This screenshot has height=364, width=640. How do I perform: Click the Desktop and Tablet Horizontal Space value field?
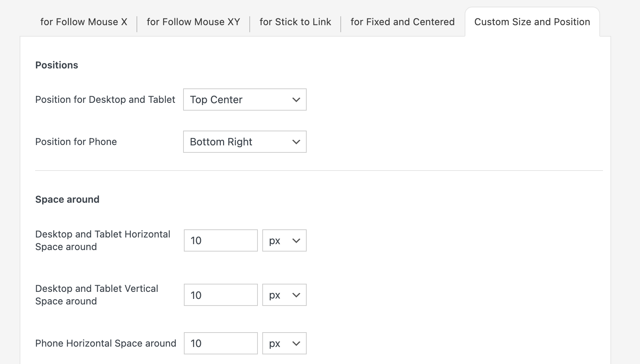pos(220,240)
